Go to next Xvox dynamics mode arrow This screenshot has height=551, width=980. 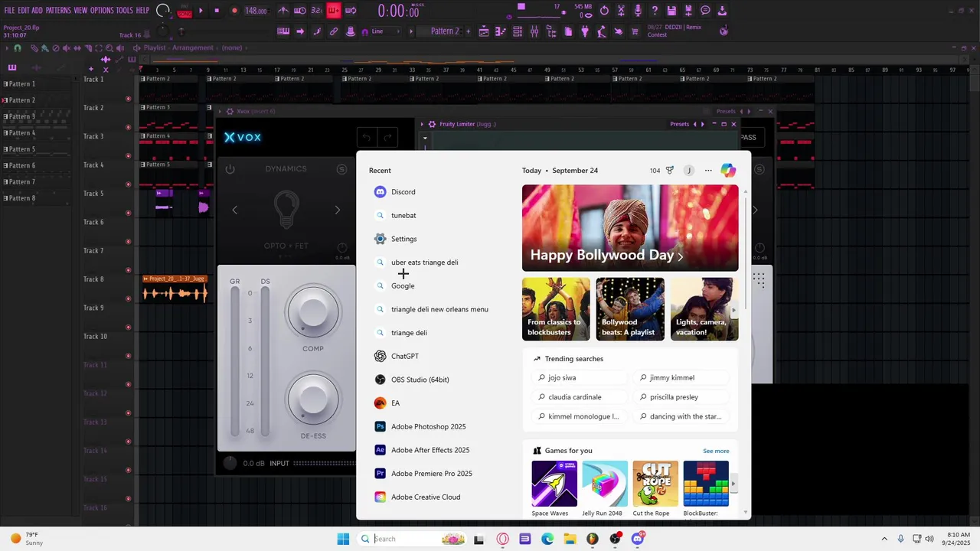[337, 210]
